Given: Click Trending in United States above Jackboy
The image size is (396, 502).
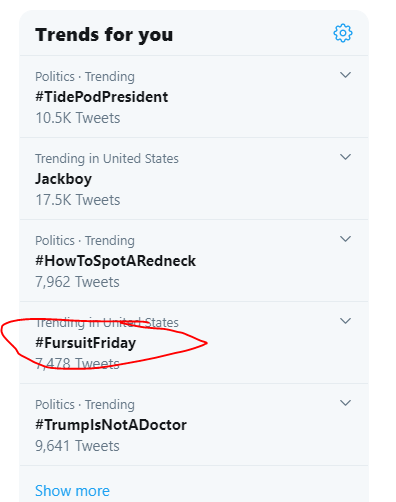Looking at the screenshot, I should pyautogui.click(x=107, y=159).
